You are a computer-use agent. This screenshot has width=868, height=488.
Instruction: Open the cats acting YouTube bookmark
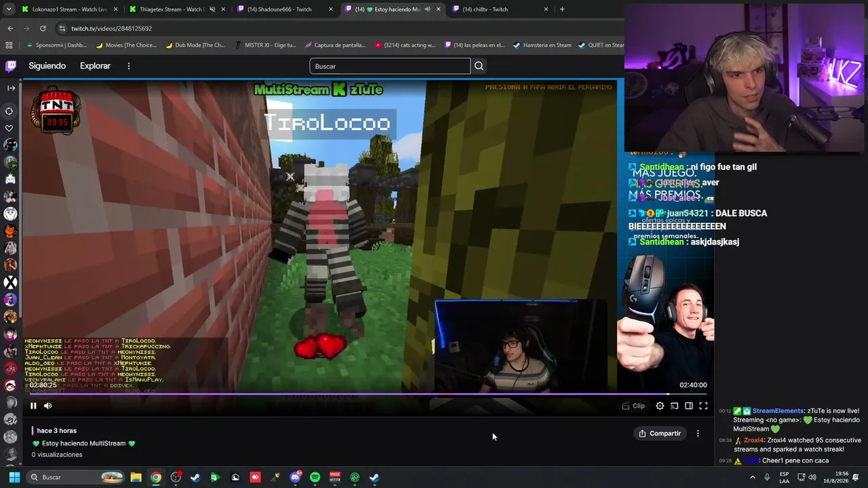pos(405,45)
